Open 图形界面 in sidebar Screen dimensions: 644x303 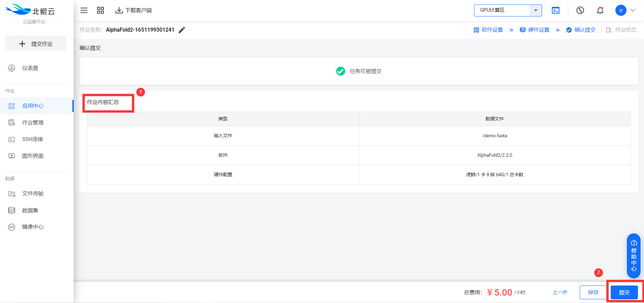point(36,156)
